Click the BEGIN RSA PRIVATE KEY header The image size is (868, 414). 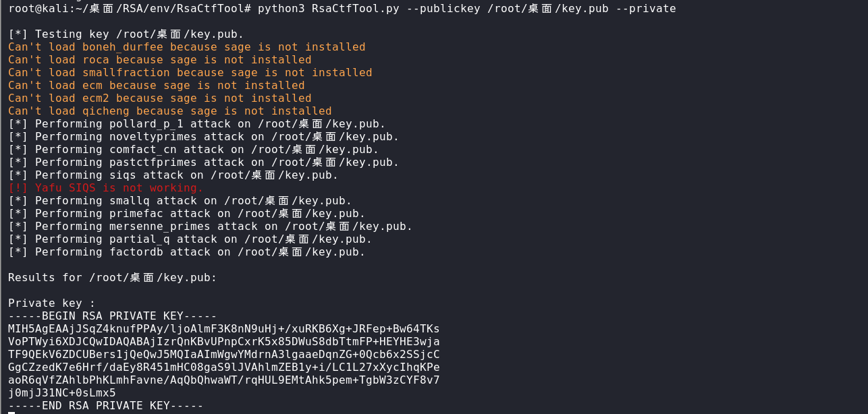coord(112,316)
